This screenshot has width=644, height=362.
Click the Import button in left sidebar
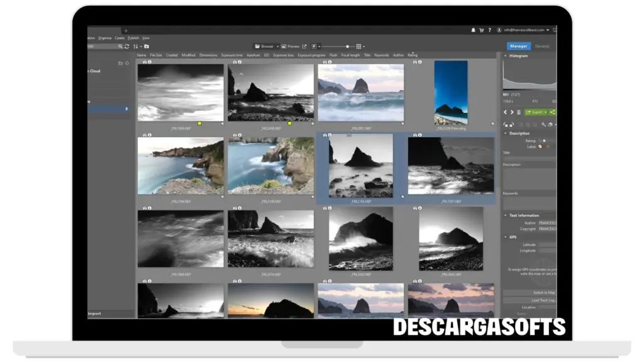point(94,314)
